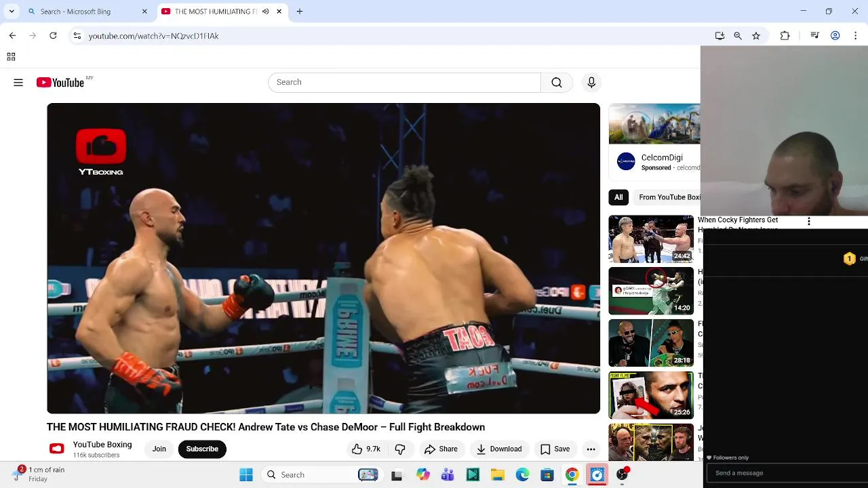Image resolution: width=868 pixels, height=488 pixels.
Task: Open the tab search dropdown arrow
Action: pyautogui.click(x=12, y=12)
